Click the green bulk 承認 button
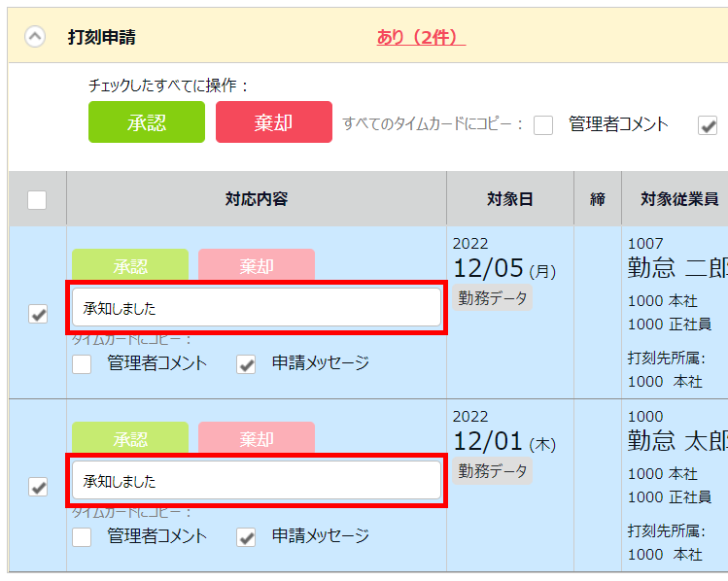The height and width of the screenshot is (581, 728). (x=147, y=122)
